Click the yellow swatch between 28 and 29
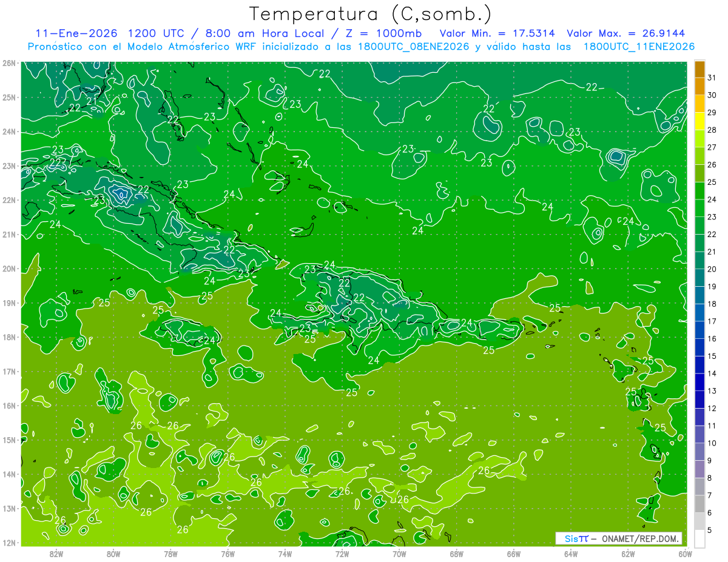The image size is (728, 562). (699, 121)
